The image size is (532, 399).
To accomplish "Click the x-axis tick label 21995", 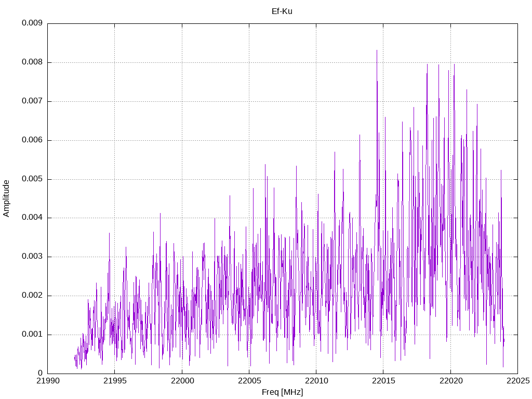I will point(115,381).
